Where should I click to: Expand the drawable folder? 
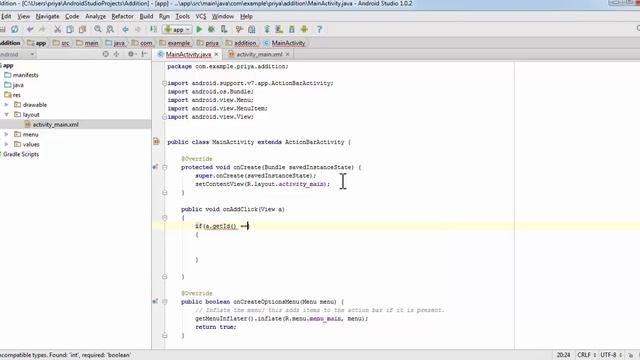pos(7,105)
